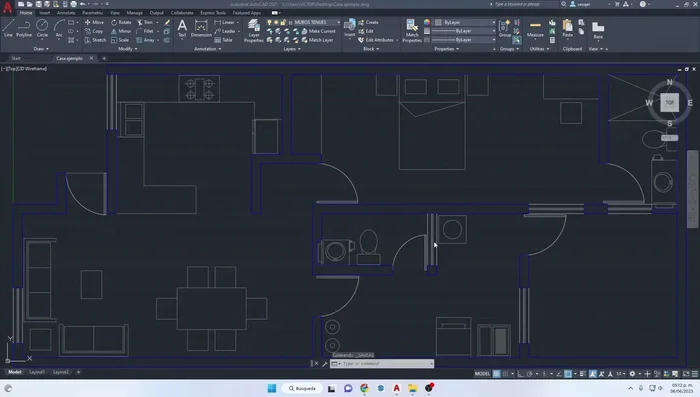This screenshot has width=700, height=397.
Task: Activate the Array command
Action: coord(146,40)
